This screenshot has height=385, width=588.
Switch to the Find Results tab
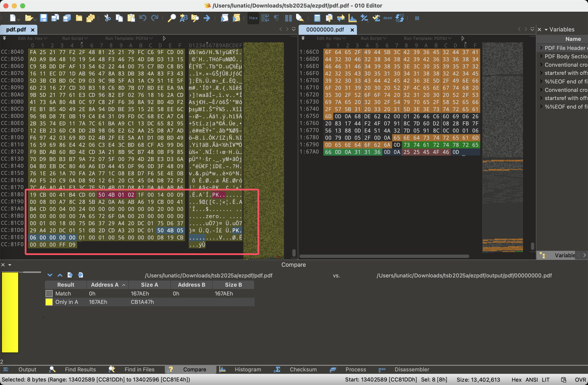(x=80, y=369)
